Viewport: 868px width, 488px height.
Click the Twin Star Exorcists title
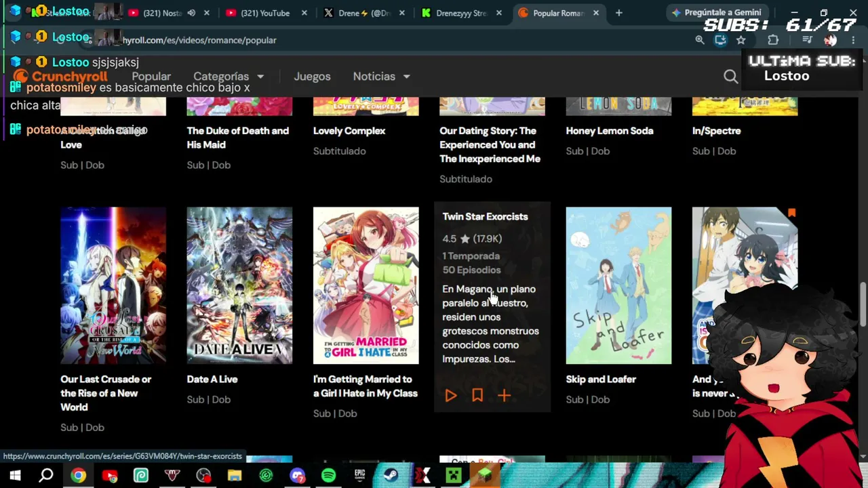485,217
